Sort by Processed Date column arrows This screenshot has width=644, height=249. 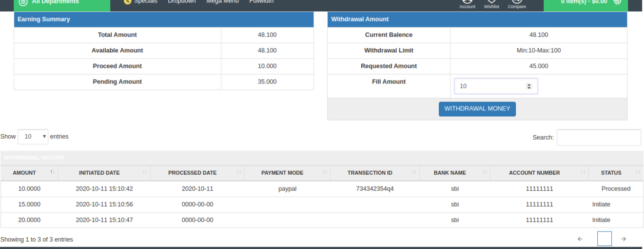(239, 172)
